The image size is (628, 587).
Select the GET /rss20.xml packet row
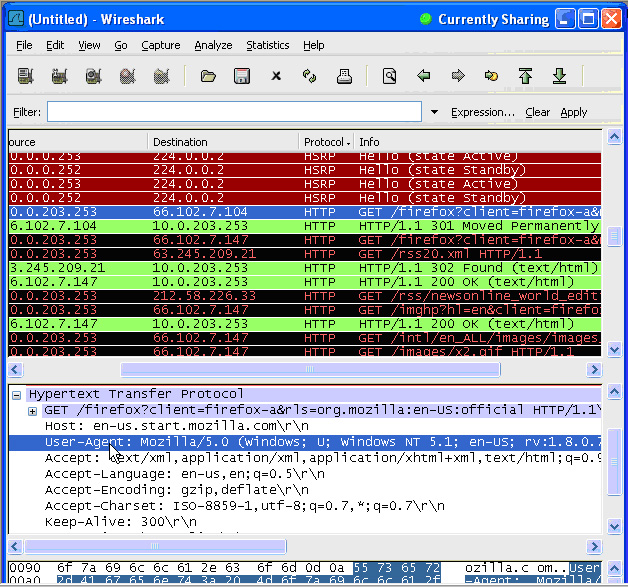pos(305,254)
